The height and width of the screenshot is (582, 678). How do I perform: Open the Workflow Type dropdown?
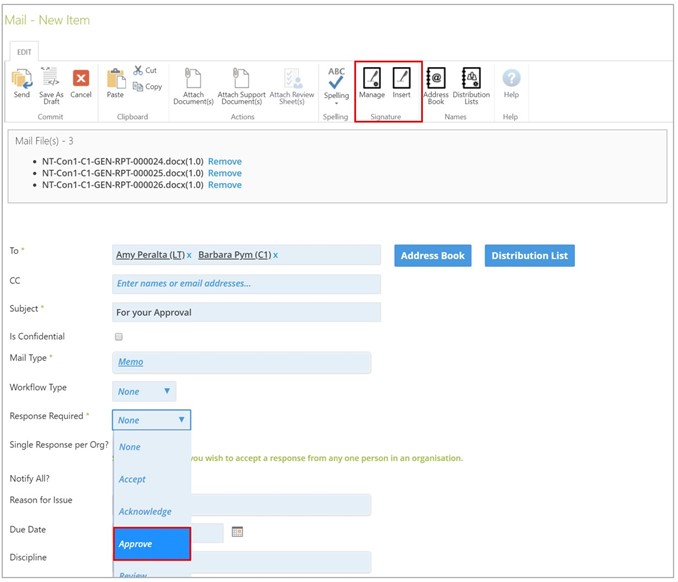[144, 391]
